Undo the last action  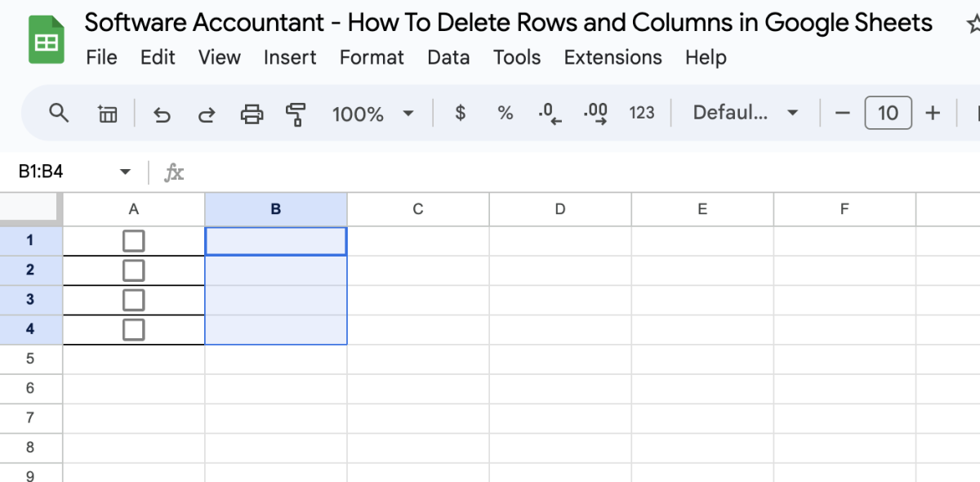[x=162, y=114]
